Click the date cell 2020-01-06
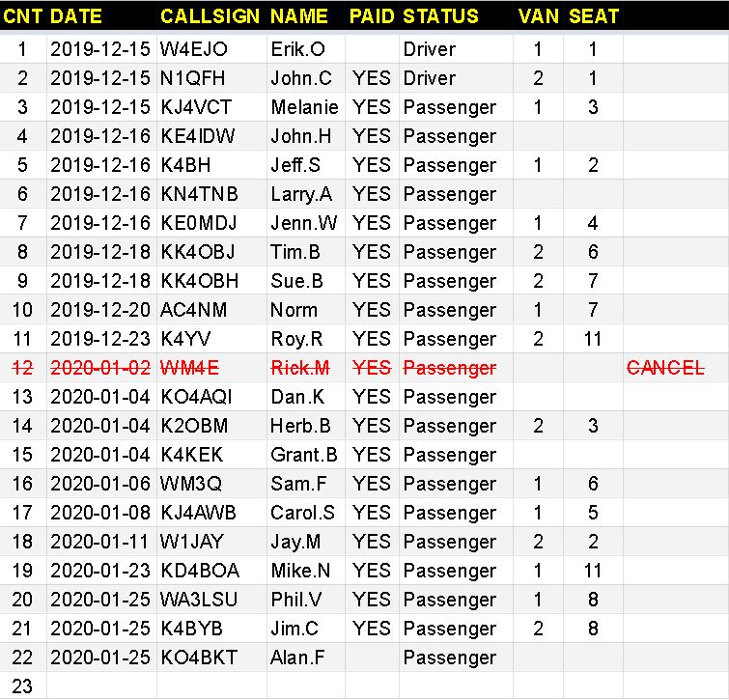The width and height of the screenshot is (729, 700). (x=100, y=484)
